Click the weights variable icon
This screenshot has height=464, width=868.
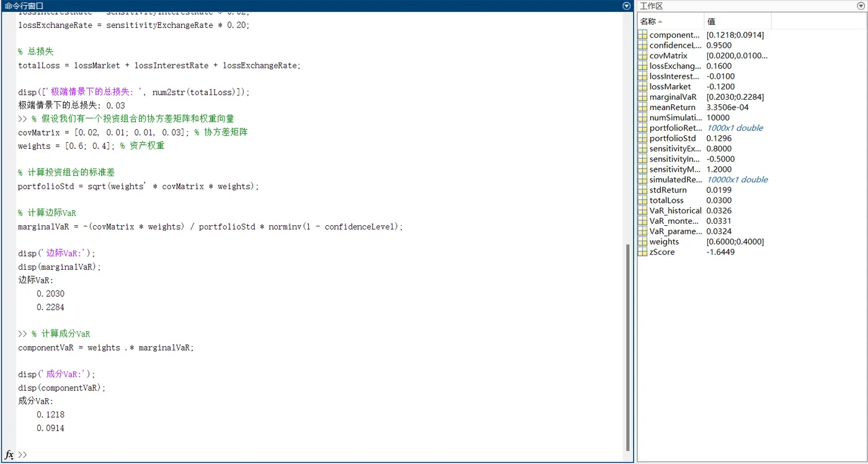[x=643, y=242]
